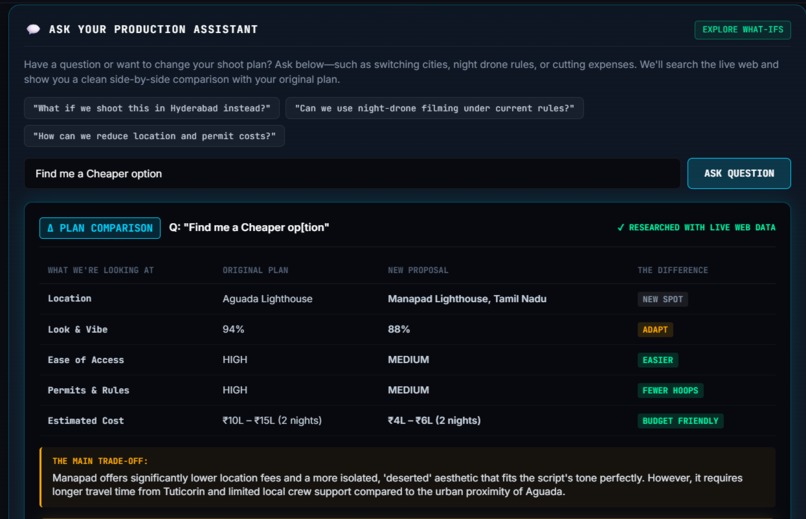Click the New Proposal column header
The width and height of the screenshot is (806, 519).
pyautogui.click(x=418, y=270)
